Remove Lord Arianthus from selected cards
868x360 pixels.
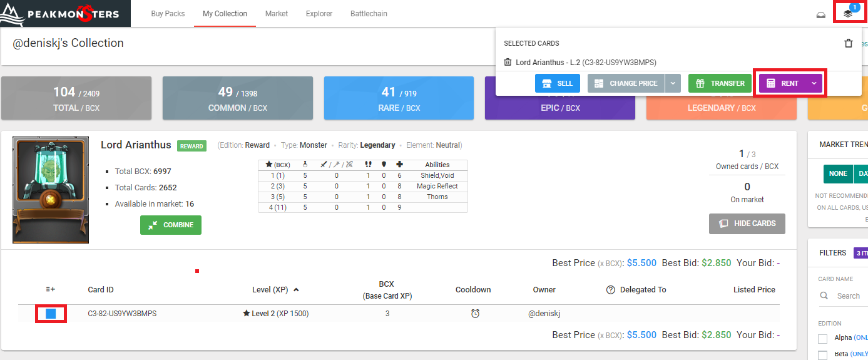(508, 63)
